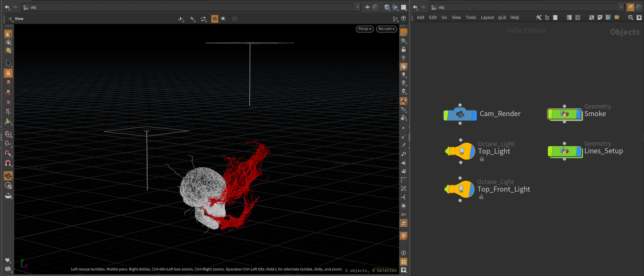This screenshot has width=644, height=276.
Task: Open the Persp viewport dropdown
Action: pos(365,29)
